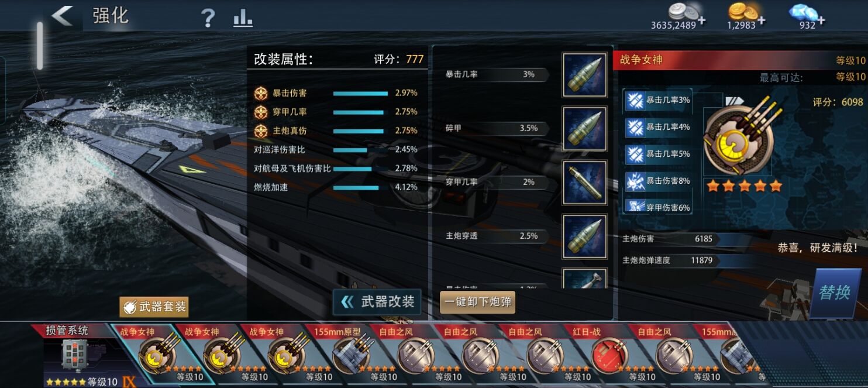This screenshot has width=868, height=388.
Task: Add silver coins with the plus icon
Action: [x=701, y=21]
